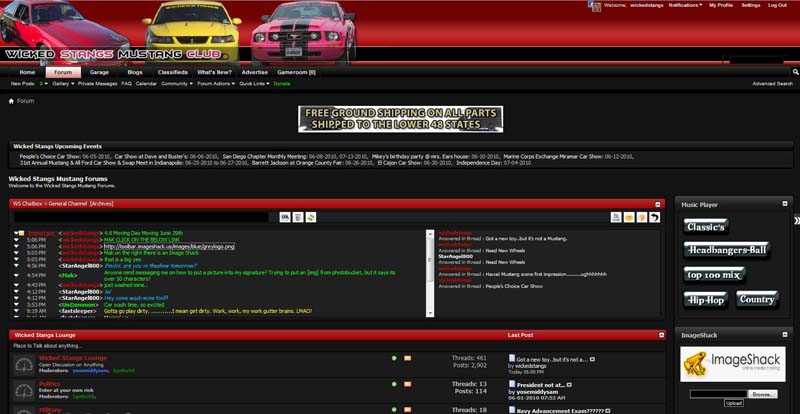The width and height of the screenshot is (800, 414).
Task: Open the New Posts dropdown arrow
Action: [x=46, y=84]
